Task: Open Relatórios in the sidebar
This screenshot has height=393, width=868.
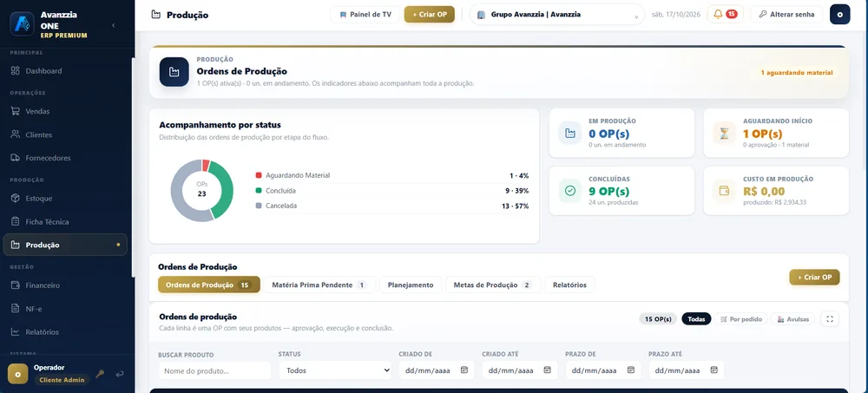Action: tap(65, 332)
